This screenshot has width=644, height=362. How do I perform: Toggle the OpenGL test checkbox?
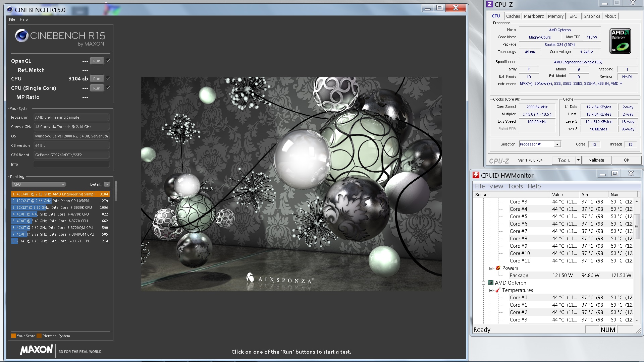[x=108, y=61]
